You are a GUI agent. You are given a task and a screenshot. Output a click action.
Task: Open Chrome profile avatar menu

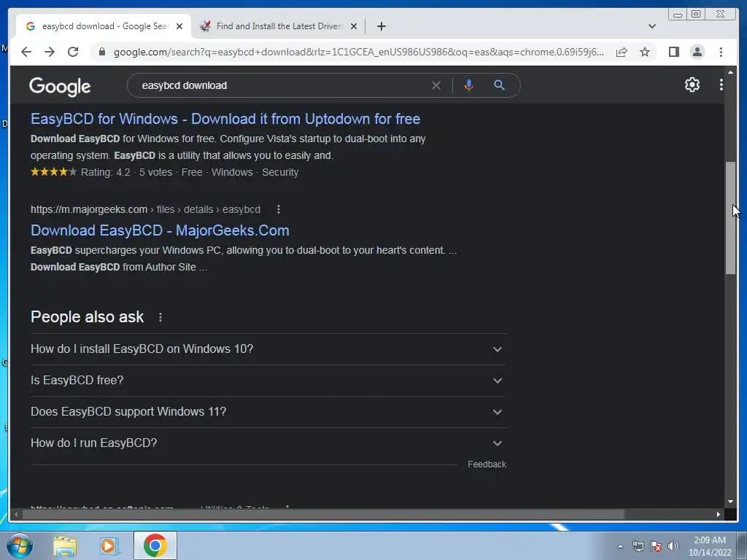coord(697,52)
